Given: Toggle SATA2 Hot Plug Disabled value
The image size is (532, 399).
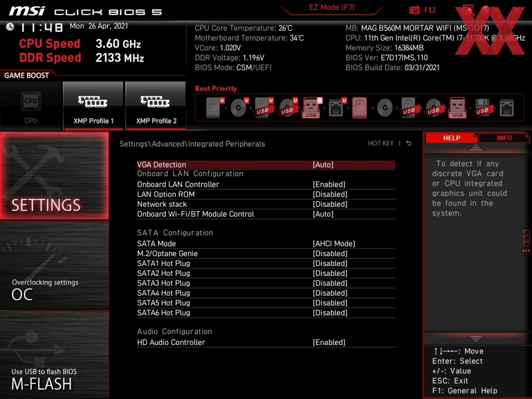Looking at the screenshot, I should [330, 273].
